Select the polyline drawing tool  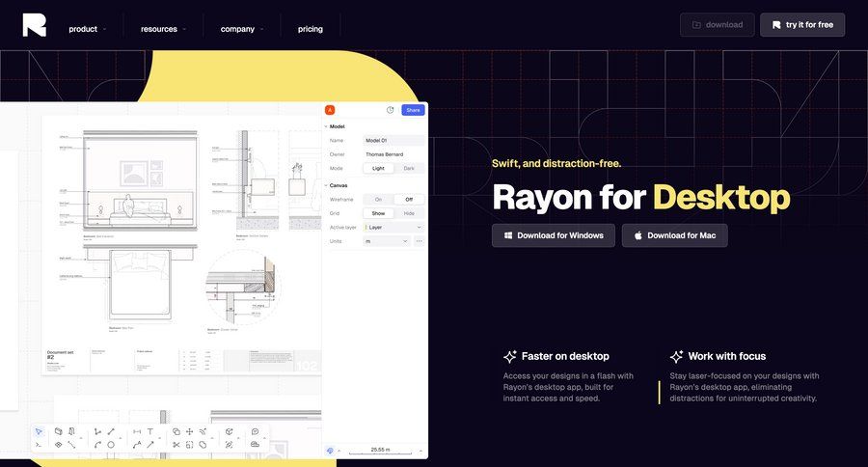click(97, 431)
